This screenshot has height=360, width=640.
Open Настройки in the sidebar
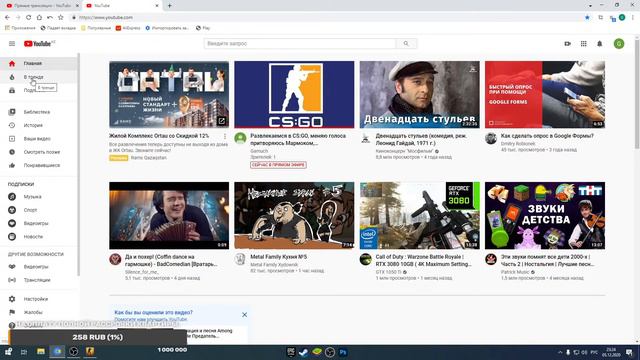point(39,299)
